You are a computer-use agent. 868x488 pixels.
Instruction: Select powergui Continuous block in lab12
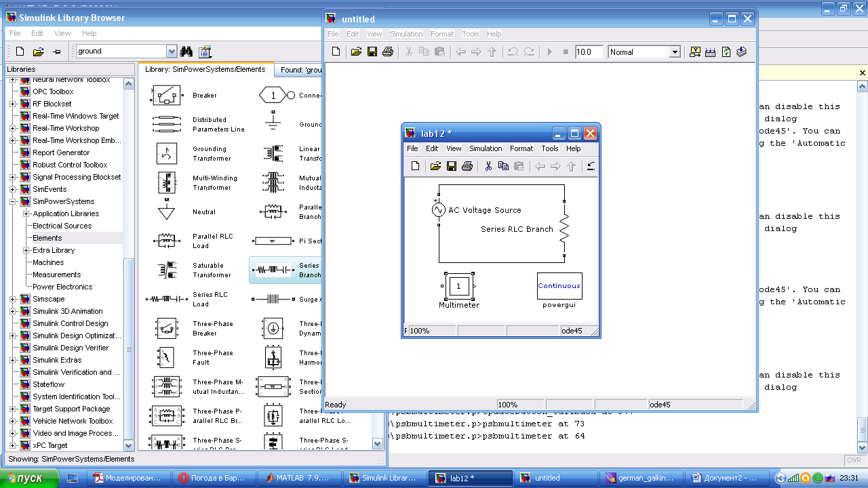(x=559, y=286)
